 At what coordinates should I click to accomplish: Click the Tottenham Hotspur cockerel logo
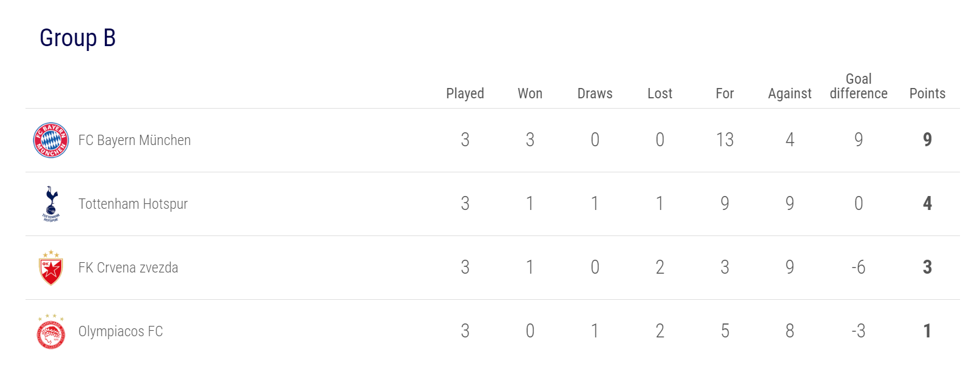[51, 204]
